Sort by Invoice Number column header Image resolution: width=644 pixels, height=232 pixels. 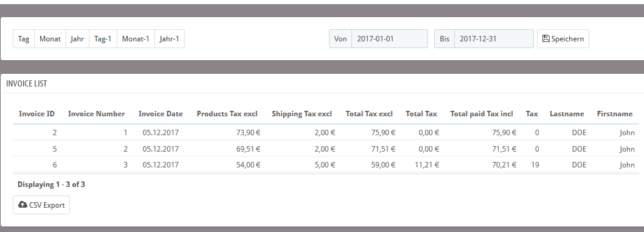pyautogui.click(x=96, y=114)
